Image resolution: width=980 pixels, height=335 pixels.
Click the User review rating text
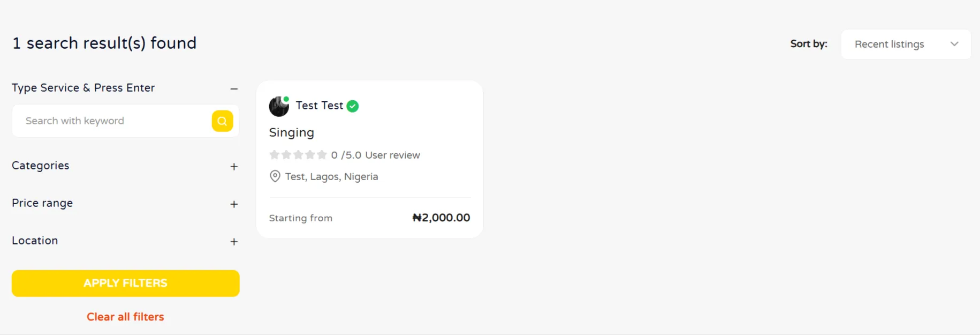pos(392,155)
